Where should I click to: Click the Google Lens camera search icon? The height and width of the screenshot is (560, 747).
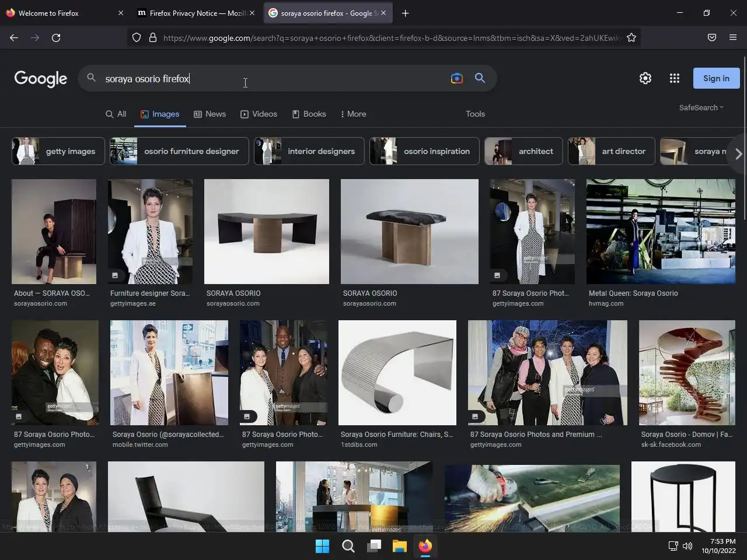click(456, 78)
